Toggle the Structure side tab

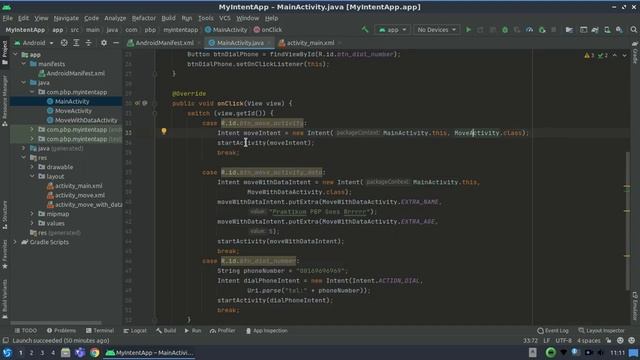pos(4,216)
